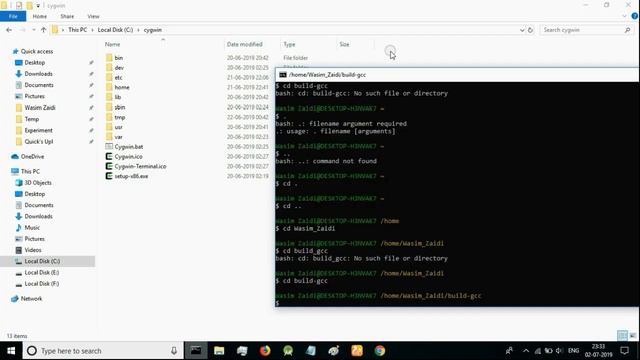Open Google Chrome from the taskbar

pyautogui.click(x=380, y=351)
